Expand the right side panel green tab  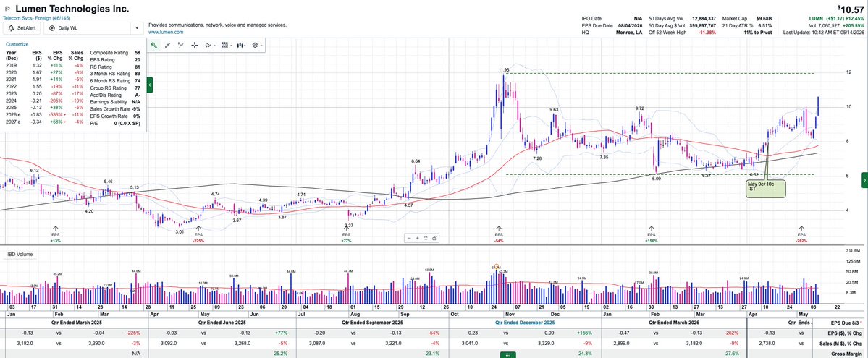pos(864,179)
